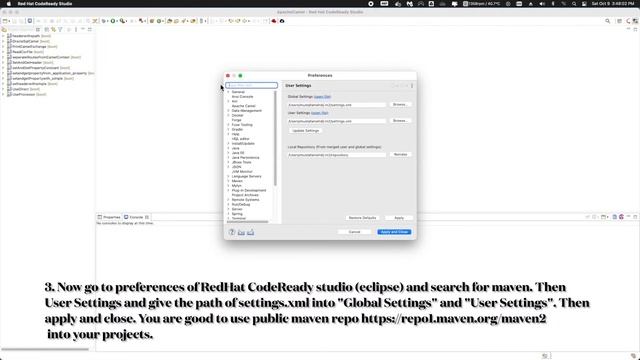Click the collapse-all icon in Project Explorer

click(x=46, y=29)
